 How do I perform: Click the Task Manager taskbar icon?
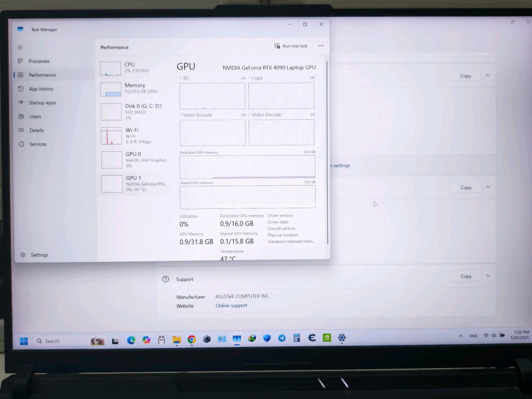click(x=237, y=339)
